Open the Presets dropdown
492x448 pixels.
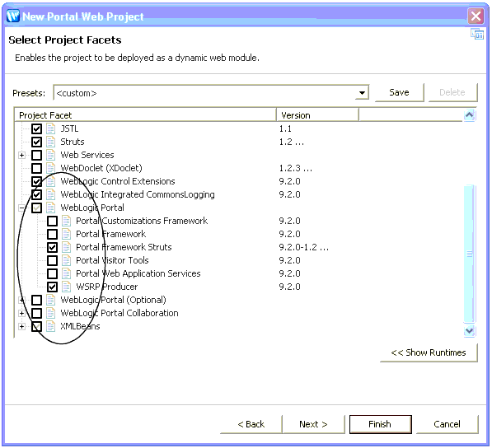click(362, 93)
